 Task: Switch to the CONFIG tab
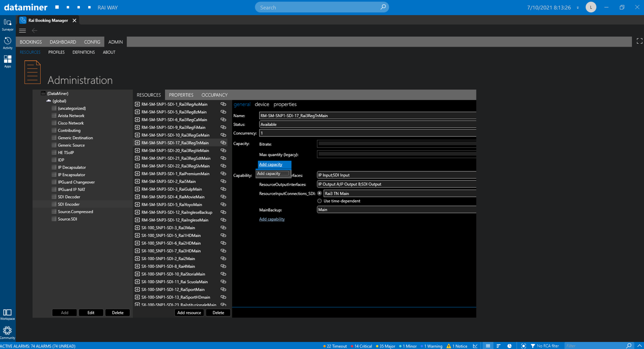(92, 42)
